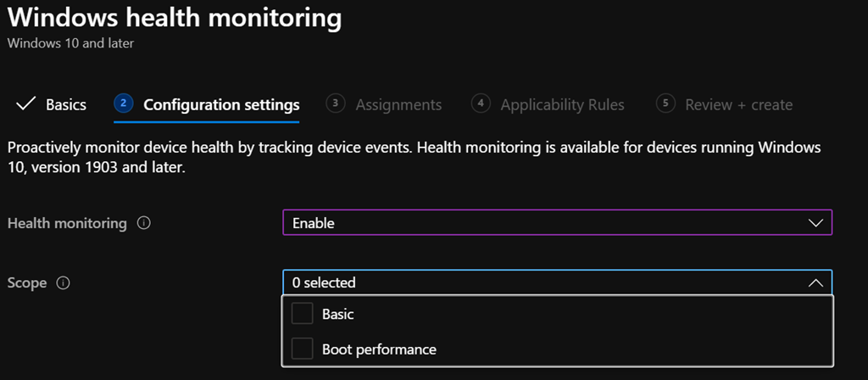Tick the Basic checkbox

pos(302,314)
